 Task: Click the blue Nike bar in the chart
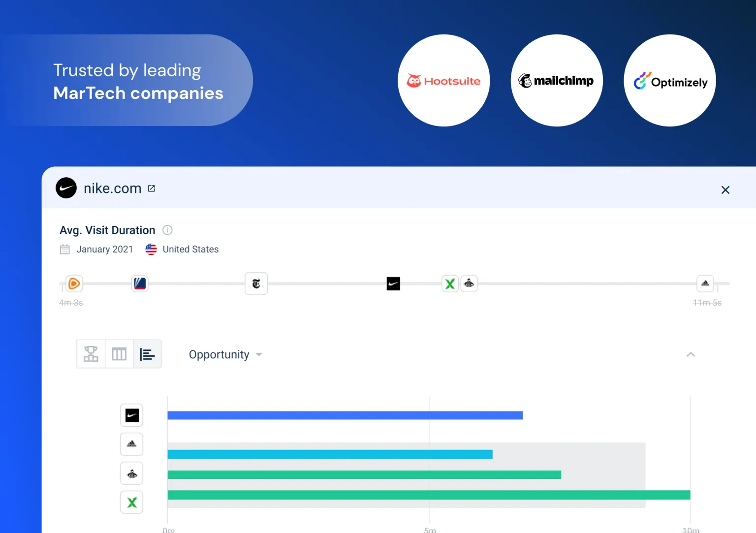point(345,415)
